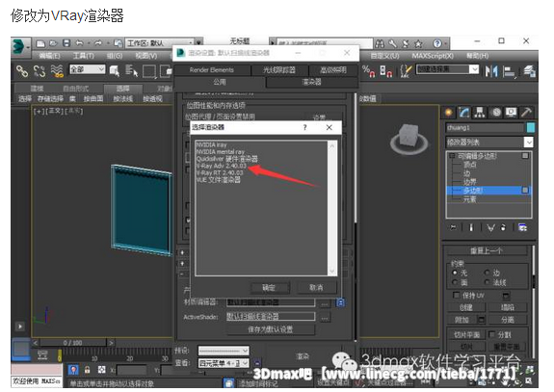Click the 保存为默认设置 button
Viewport: 554px width, 392px height.
point(270,329)
